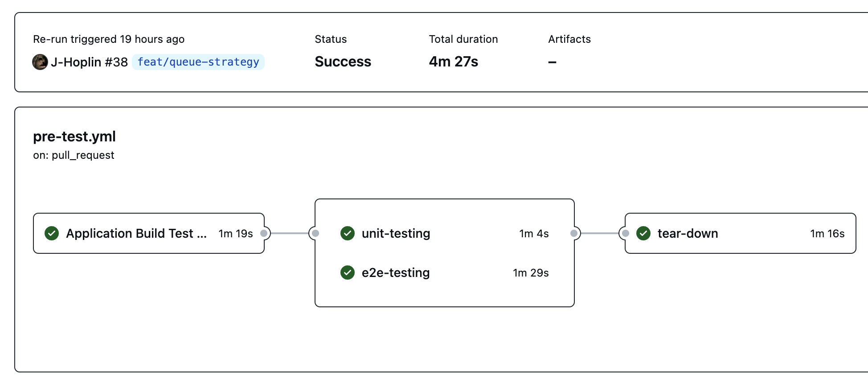Click the 4m 27s total duration value
Image resolution: width=868 pixels, height=380 pixels.
454,62
